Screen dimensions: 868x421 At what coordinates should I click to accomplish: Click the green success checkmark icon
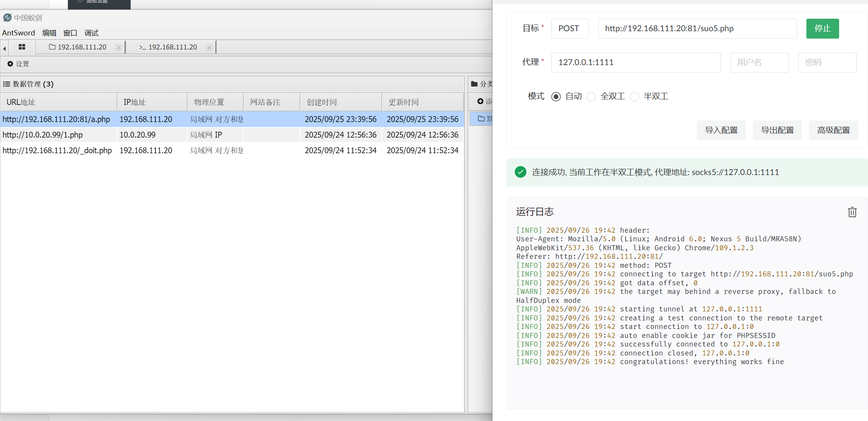tap(520, 172)
